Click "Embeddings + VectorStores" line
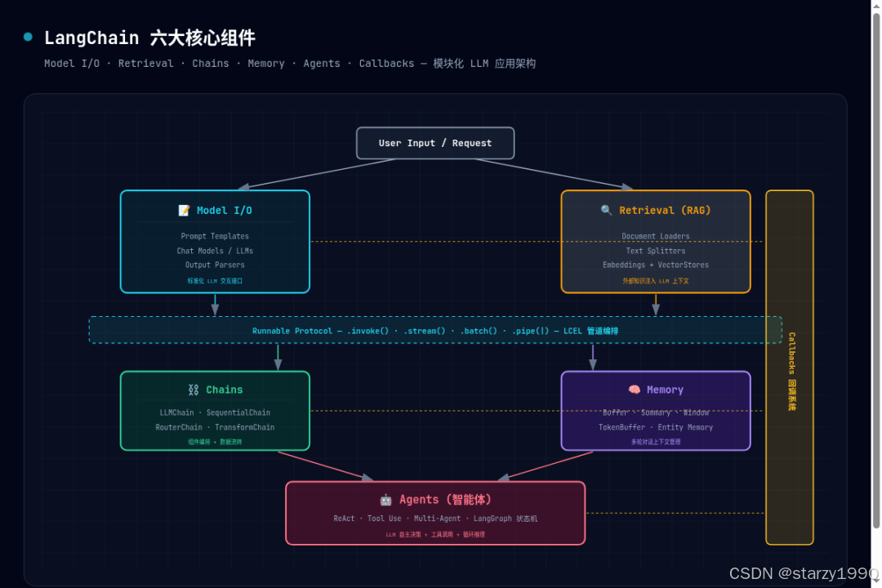882x588 pixels. (656, 265)
